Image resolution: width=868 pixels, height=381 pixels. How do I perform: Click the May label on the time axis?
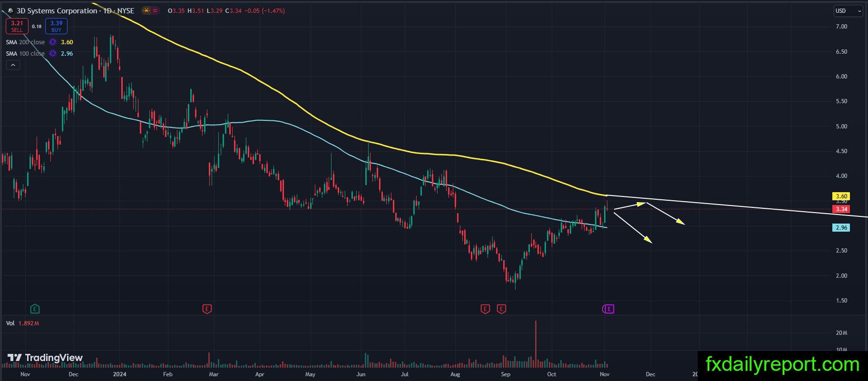[x=310, y=374]
